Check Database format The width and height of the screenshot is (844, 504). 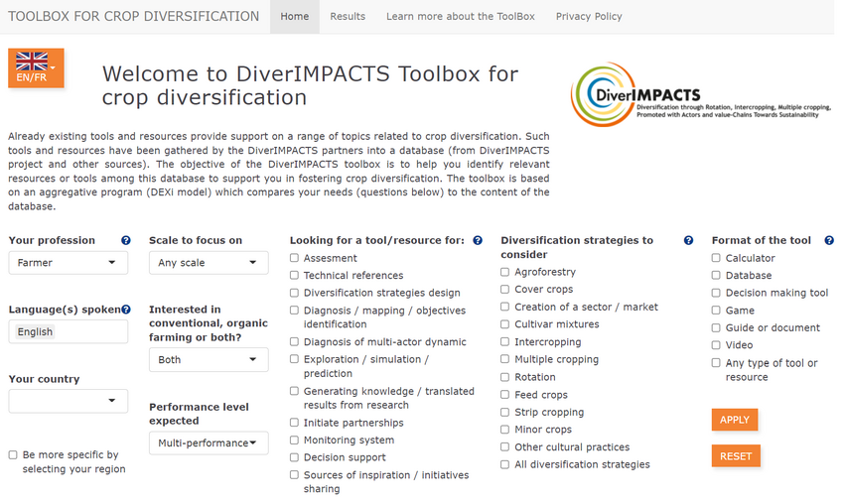tap(716, 276)
